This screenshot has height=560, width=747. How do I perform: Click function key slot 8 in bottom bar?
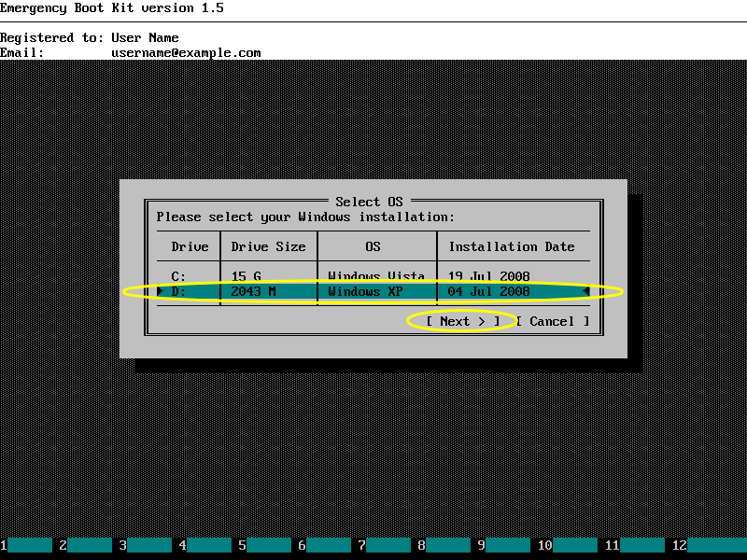coord(444,545)
